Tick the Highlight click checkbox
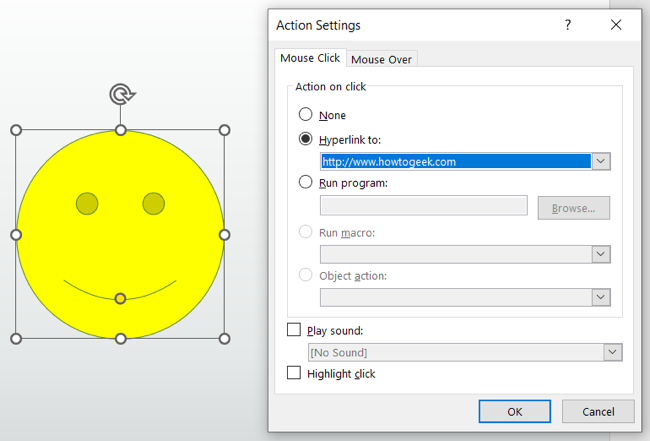Screen dimensions: 650x441 pos(294,373)
